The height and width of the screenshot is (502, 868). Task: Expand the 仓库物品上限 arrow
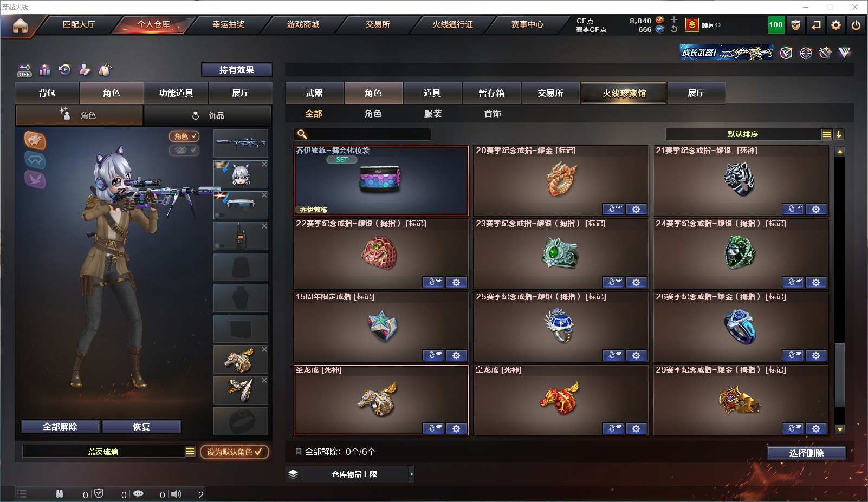[412, 474]
